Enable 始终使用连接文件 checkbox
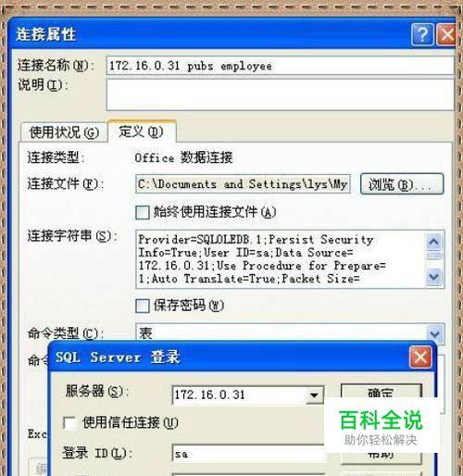Image resolution: width=463 pixels, height=476 pixels. click(143, 212)
